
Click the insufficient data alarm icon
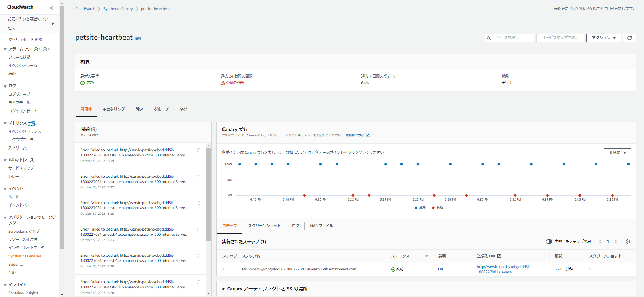click(x=45, y=49)
